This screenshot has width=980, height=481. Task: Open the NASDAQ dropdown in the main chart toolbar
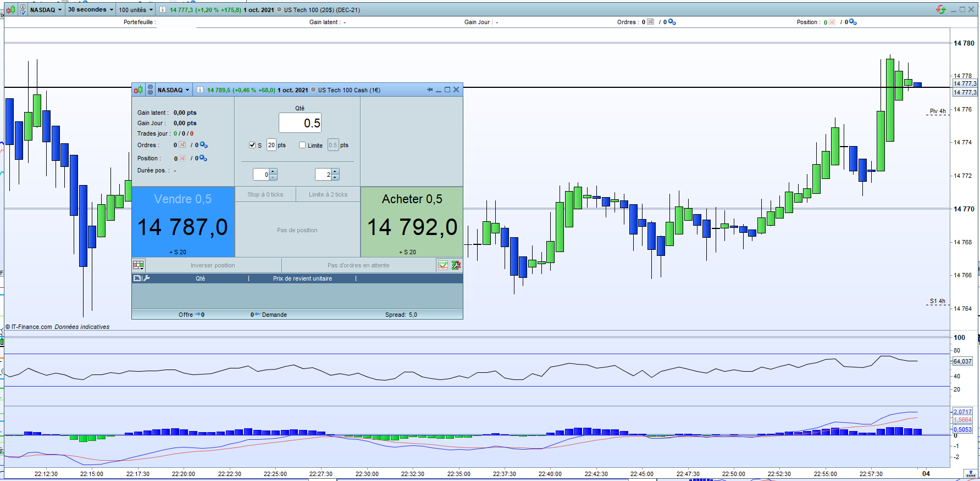[x=46, y=9]
